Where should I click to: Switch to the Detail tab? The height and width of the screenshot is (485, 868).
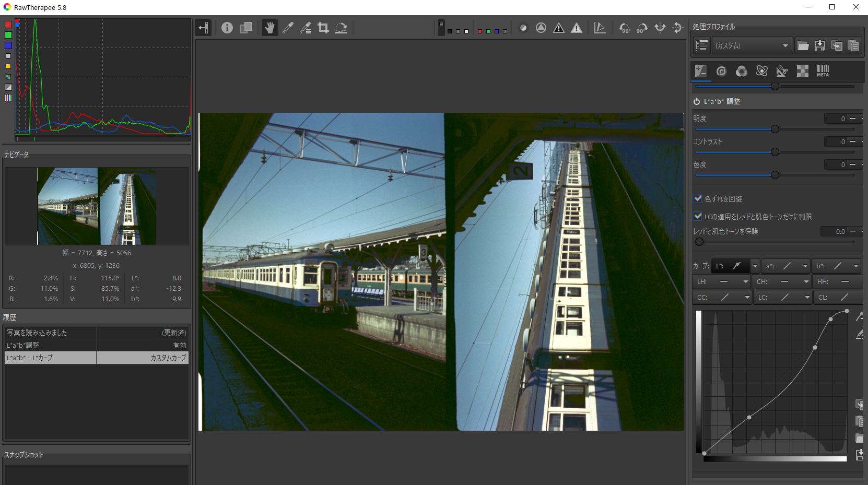pyautogui.click(x=721, y=71)
